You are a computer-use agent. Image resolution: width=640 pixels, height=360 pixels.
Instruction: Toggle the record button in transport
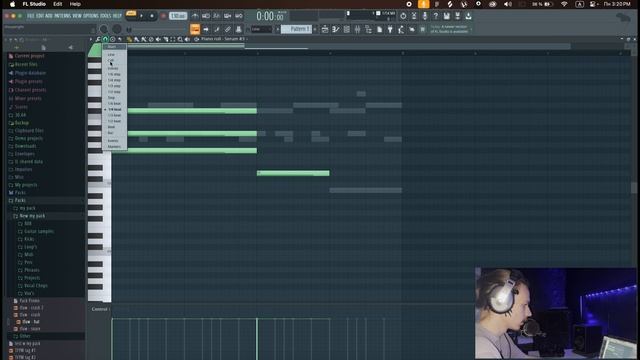(163, 16)
